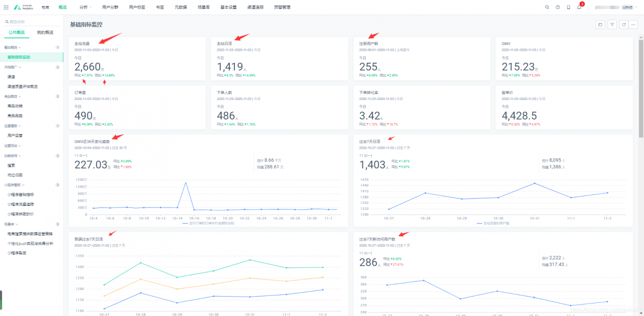Open the 用户标签 navigation item

pos(137,7)
